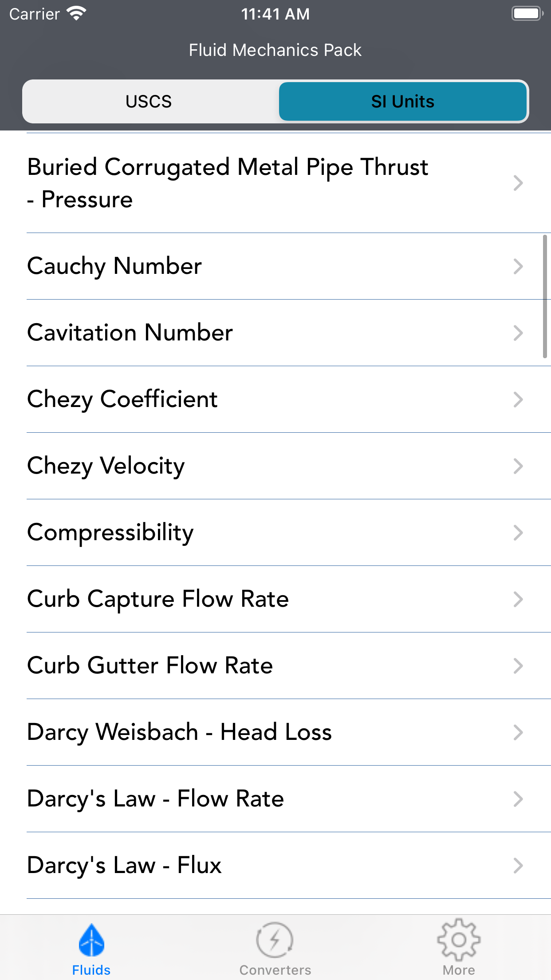The width and height of the screenshot is (551, 980).
Task: Tap the battery indicator icon
Action: (527, 14)
